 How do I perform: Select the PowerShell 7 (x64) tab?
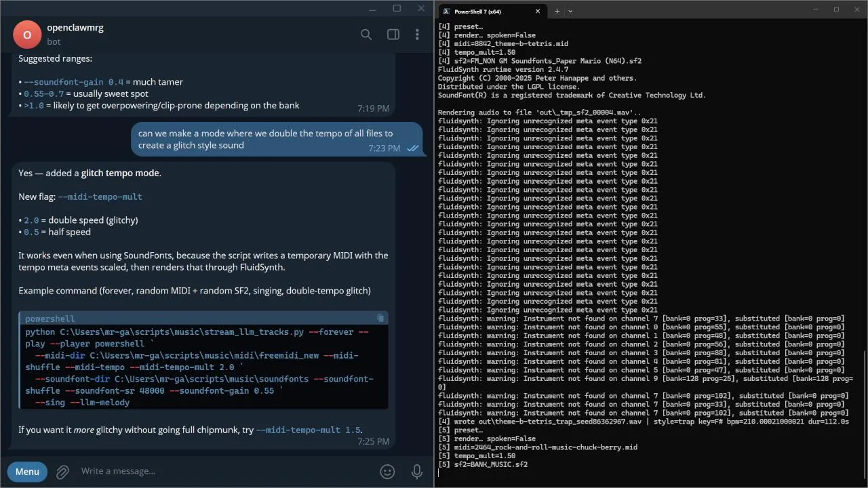coord(492,11)
